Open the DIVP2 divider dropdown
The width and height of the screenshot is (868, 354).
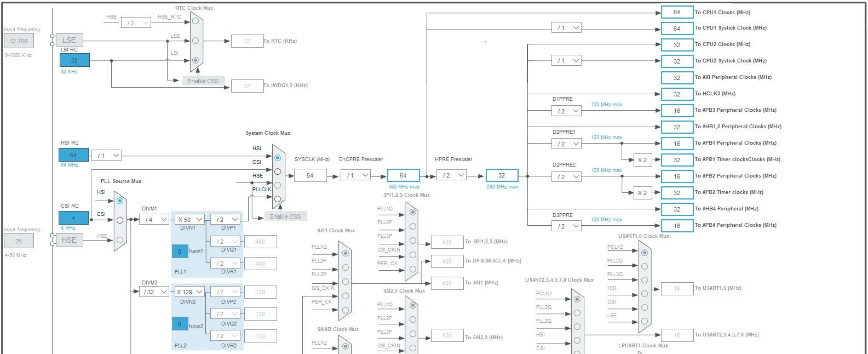(226, 292)
